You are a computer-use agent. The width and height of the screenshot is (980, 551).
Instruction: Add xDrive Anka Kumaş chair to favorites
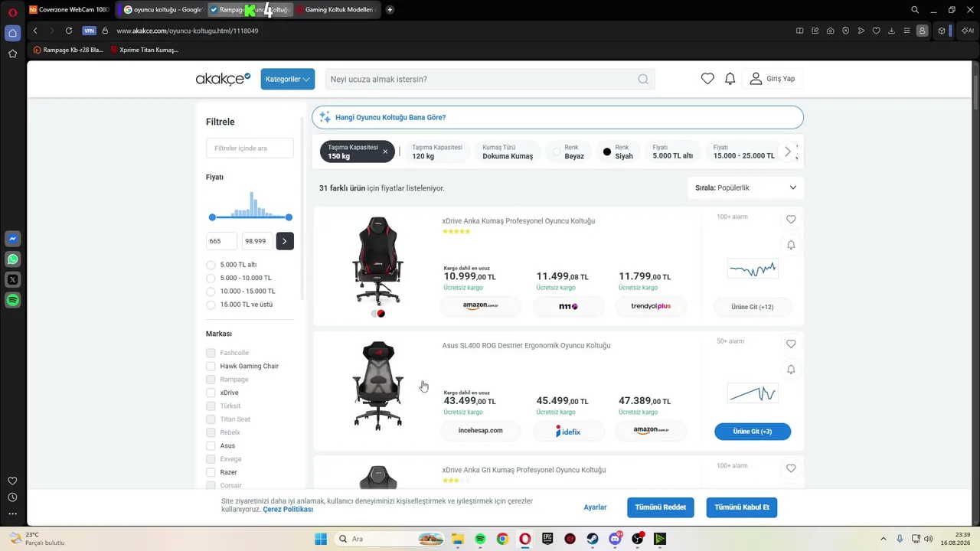(x=791, y=220)
